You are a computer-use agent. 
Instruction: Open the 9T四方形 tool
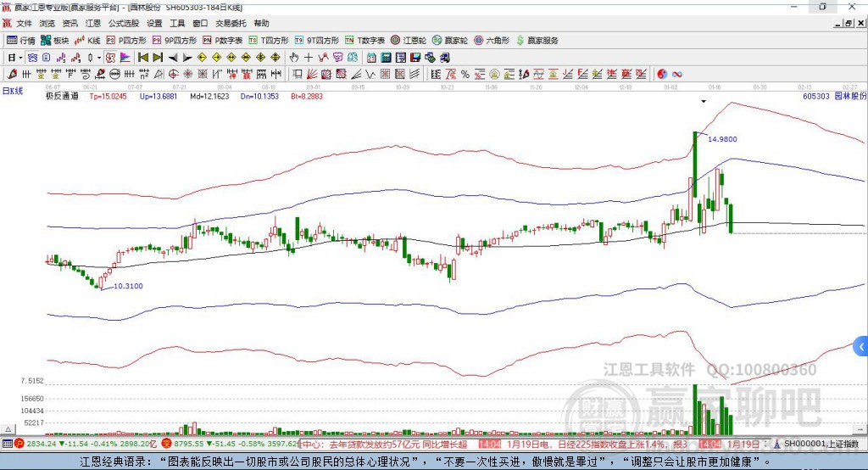point(317,41)
